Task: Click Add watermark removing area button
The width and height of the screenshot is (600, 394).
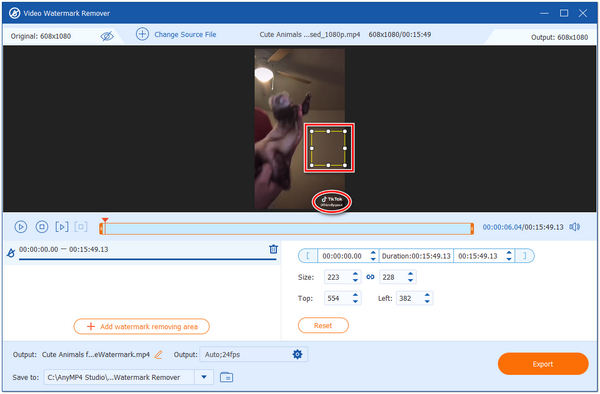Action: click(x=142, y=326)
